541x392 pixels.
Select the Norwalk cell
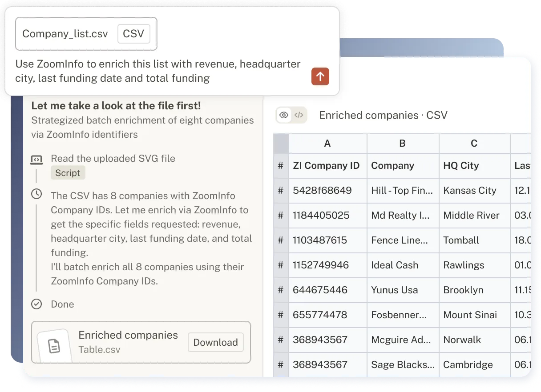pyautogui.click(x=474, y=340)
